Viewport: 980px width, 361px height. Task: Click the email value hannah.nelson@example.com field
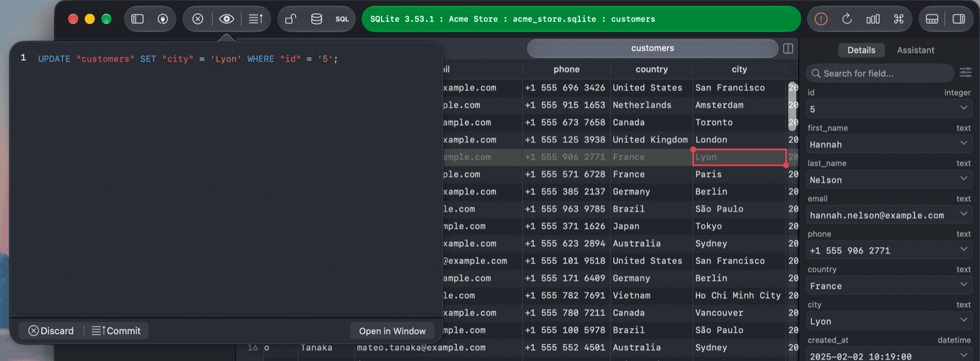pos(889,215)
